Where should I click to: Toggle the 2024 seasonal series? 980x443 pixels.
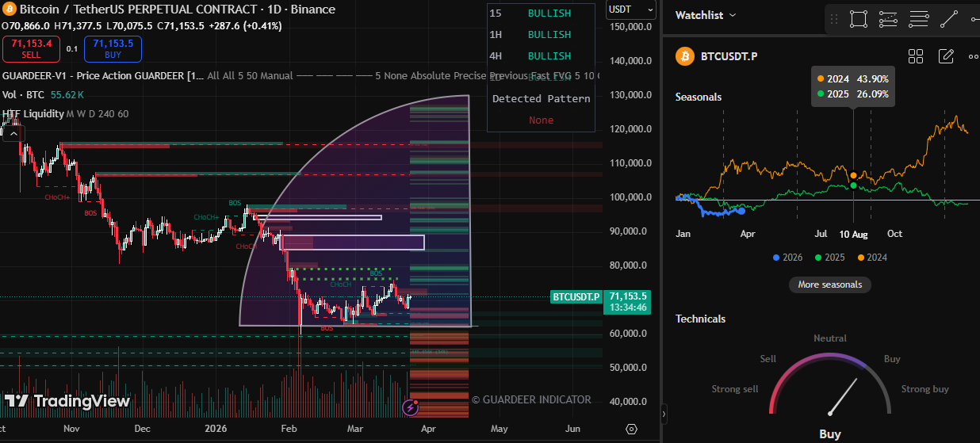tap(871, 258)
